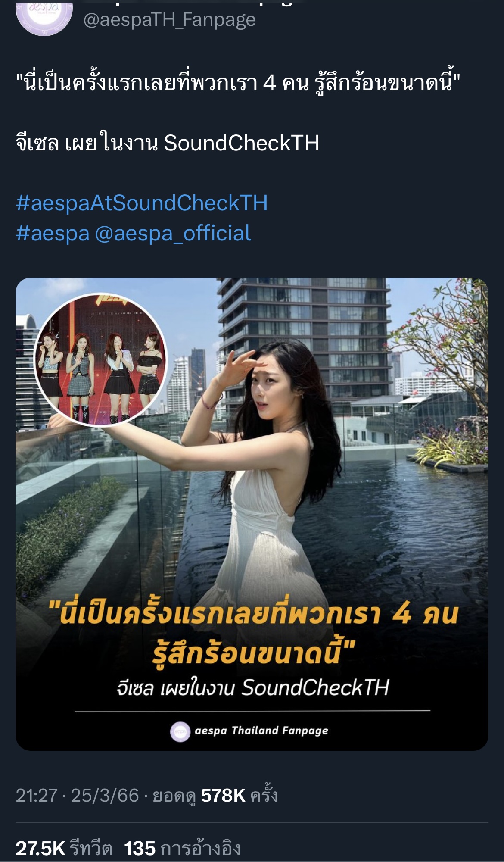Tap the white SoundCheckTH subtitle in image
The image size is (504, 862).
(253, 688)
